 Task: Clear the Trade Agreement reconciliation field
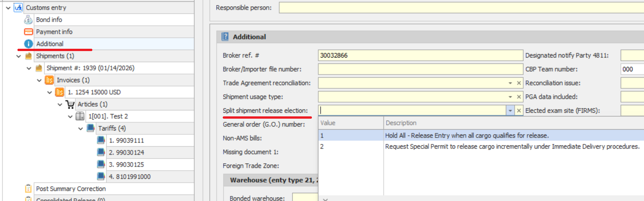point(519,83)
